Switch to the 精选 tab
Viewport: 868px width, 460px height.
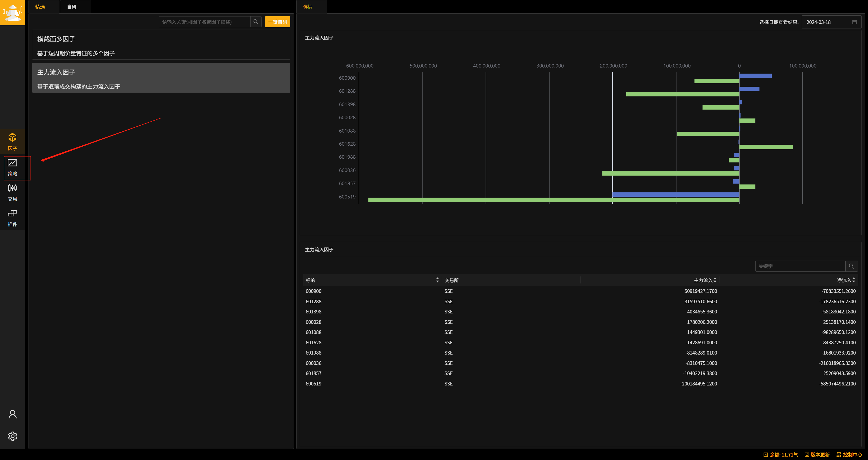point(40,7)
